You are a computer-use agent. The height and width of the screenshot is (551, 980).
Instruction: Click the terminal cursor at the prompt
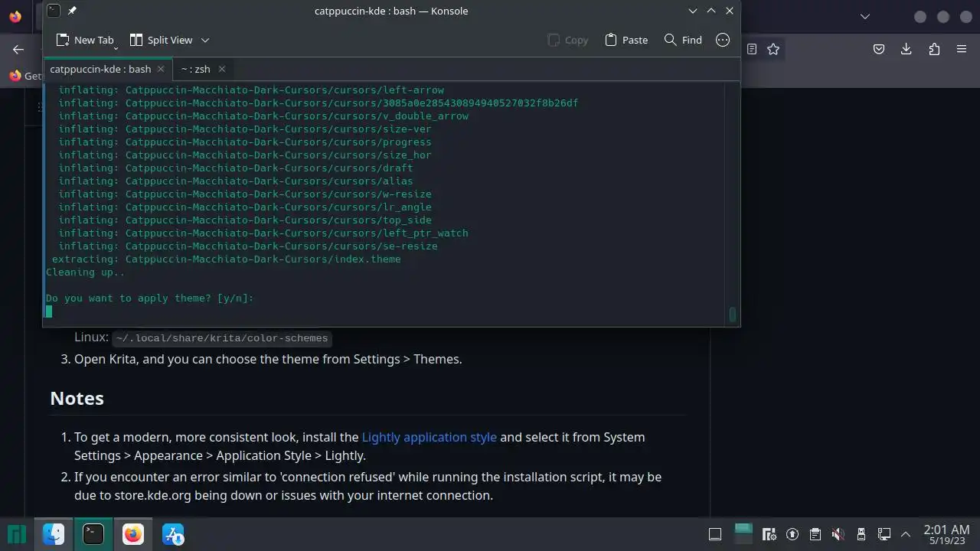click(49, 311)
